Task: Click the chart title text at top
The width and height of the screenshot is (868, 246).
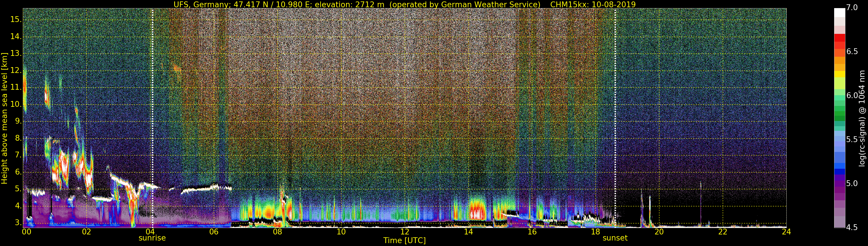Action: point(404,4)
